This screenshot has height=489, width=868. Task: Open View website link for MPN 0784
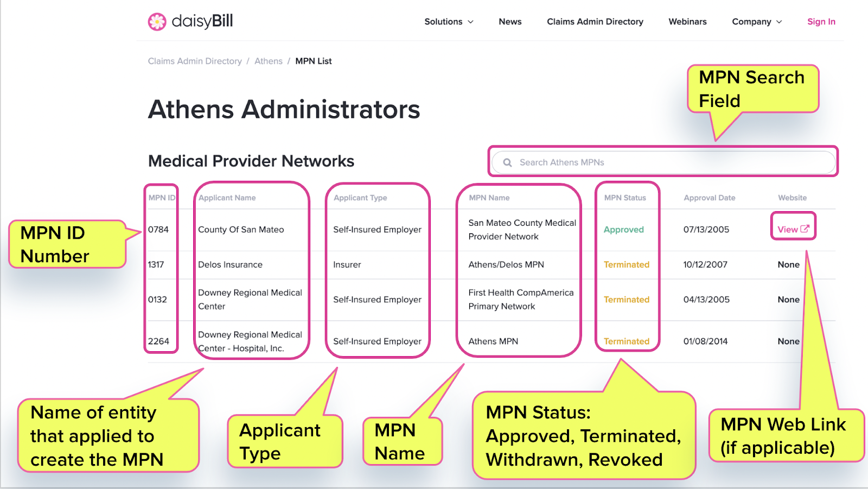(x=793, y=230)
